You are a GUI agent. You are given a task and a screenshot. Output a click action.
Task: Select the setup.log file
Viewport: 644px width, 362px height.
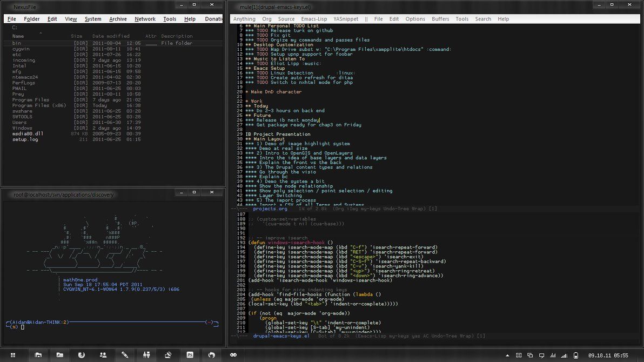click(25, 139)
